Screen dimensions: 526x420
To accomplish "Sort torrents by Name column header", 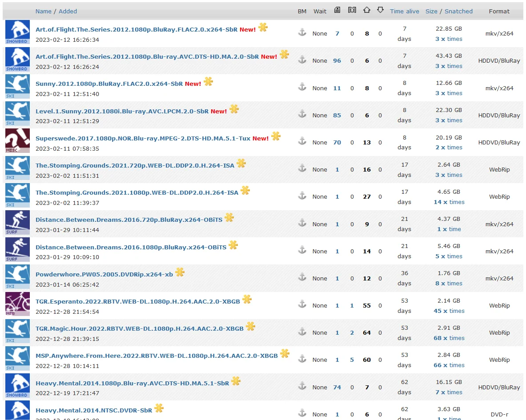I will (44, 12).
